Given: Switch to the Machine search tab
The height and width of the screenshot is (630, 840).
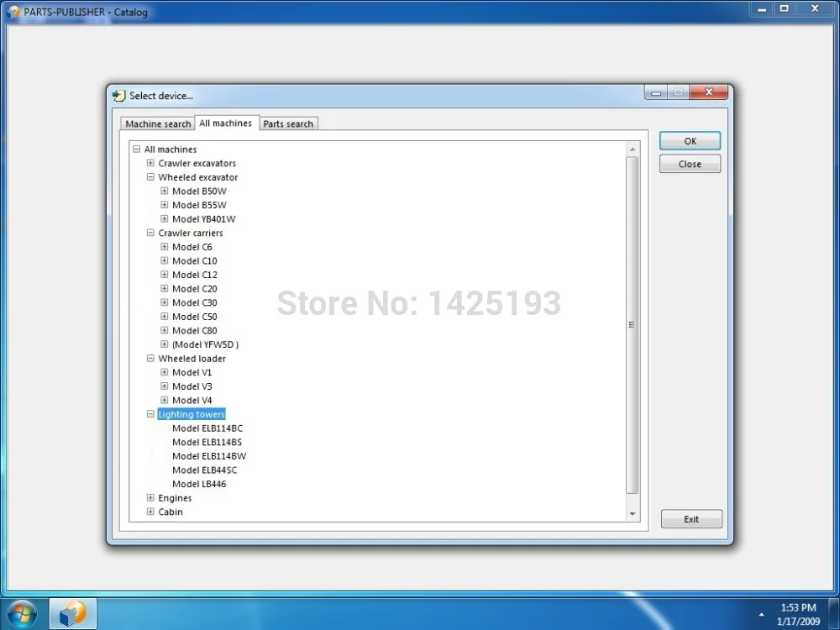Looking at the screenshot, I should 158,123.
